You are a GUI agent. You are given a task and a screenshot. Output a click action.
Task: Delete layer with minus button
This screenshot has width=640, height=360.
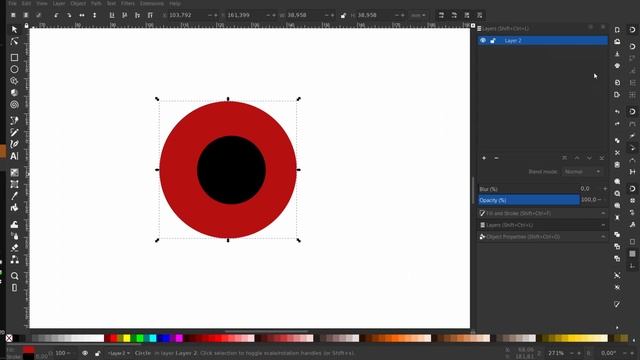496,158
